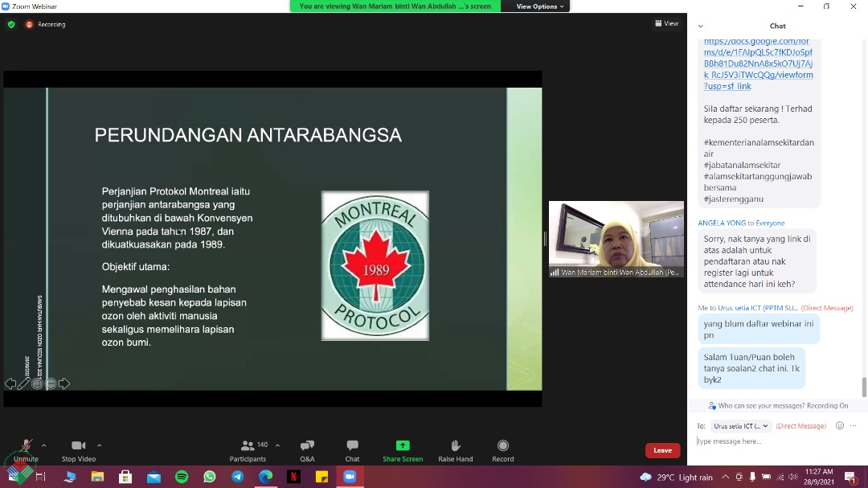This screenshot has height=488, width=868.
Task: Open WhatsApp from taskbar
Action: tap(210, 477)
